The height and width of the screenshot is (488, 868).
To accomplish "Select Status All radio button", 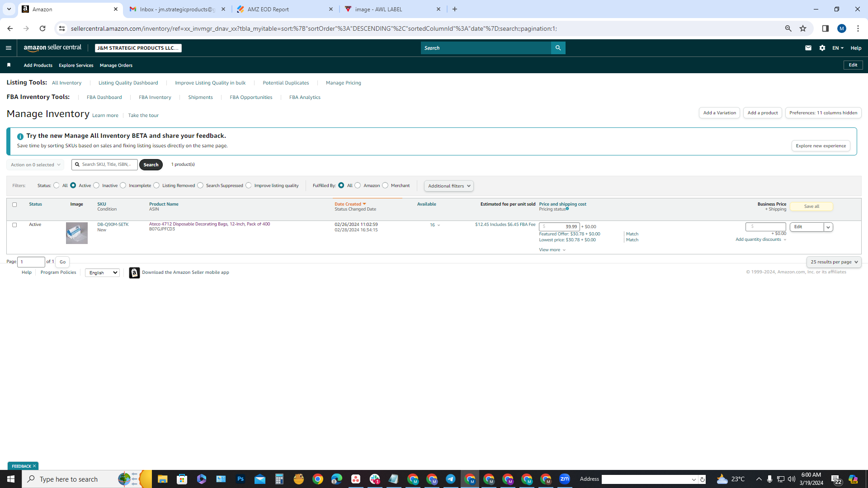I will (57, 186).
